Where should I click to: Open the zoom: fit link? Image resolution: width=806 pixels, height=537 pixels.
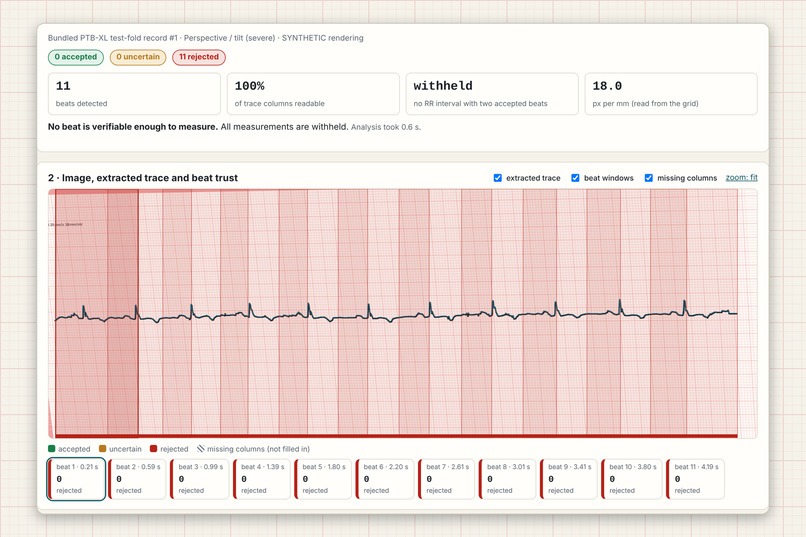click(741, 177)
